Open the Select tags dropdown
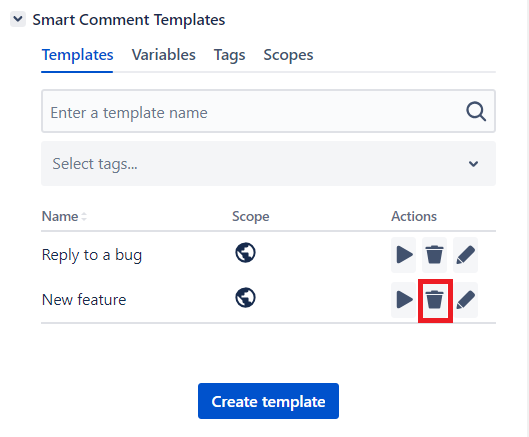 (x=268, y=164)
